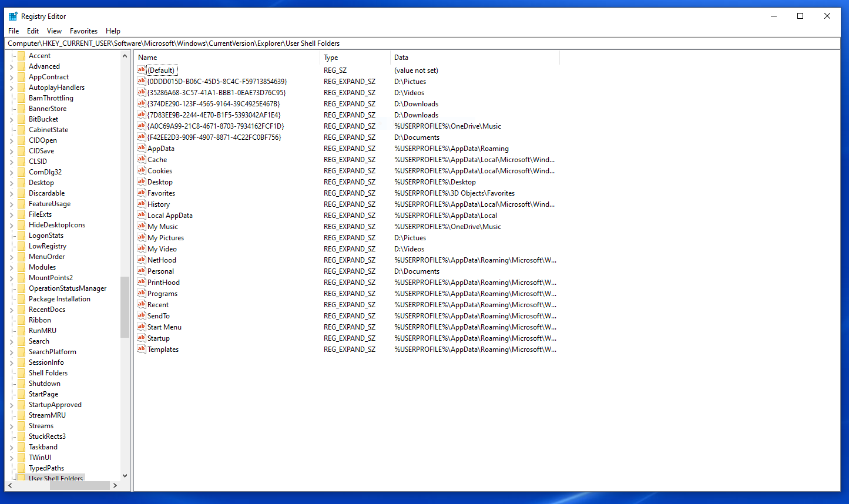Expand the CIDOpen key

[11, 141]
